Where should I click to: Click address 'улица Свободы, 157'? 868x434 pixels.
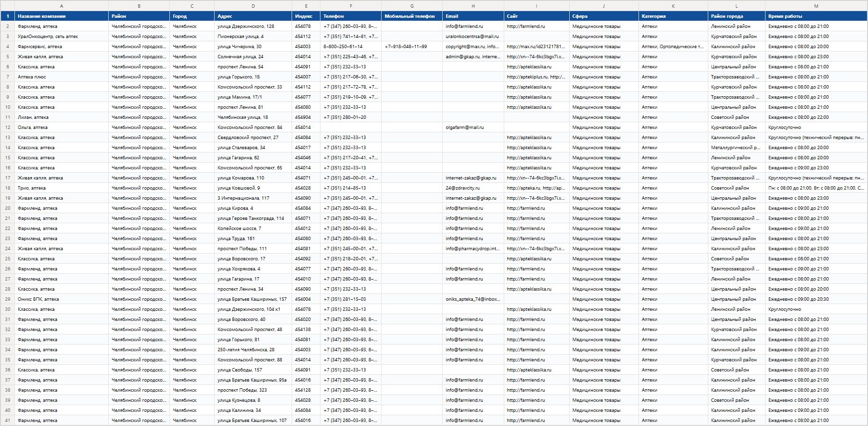click(253, 370)
